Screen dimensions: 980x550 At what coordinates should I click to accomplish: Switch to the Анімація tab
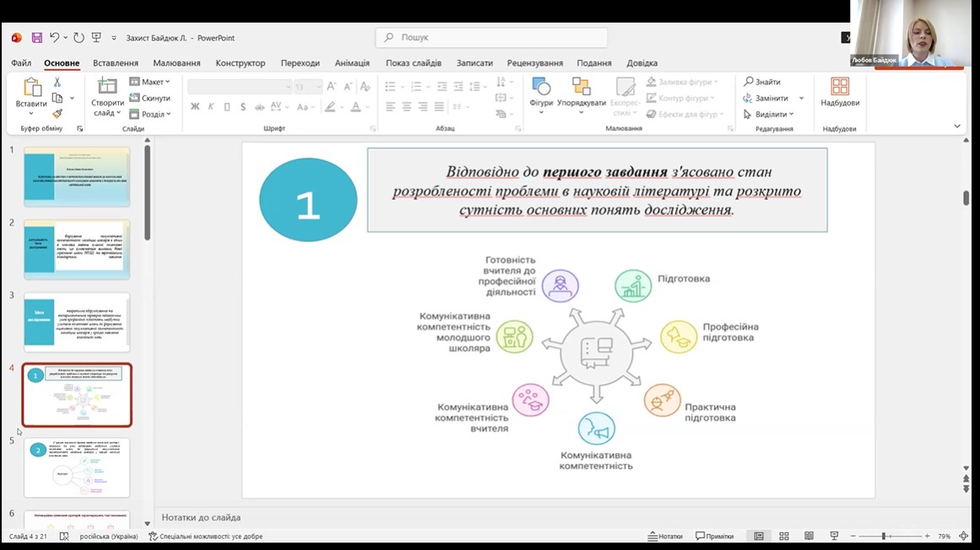tap(352, 63)
